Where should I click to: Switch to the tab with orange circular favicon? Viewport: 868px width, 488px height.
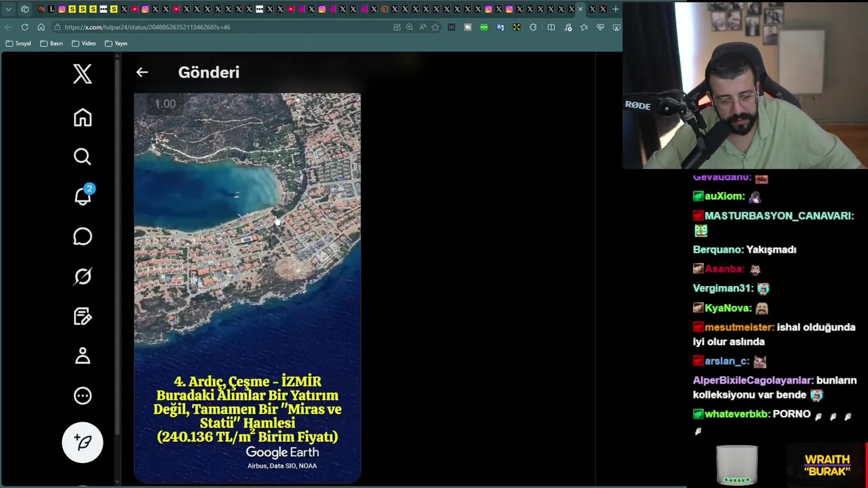coord(384,9)
